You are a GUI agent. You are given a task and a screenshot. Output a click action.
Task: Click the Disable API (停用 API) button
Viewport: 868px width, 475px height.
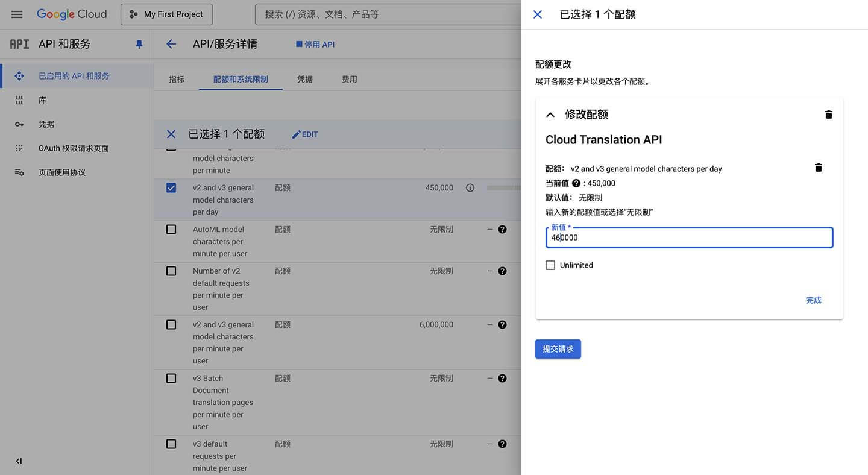315,45
